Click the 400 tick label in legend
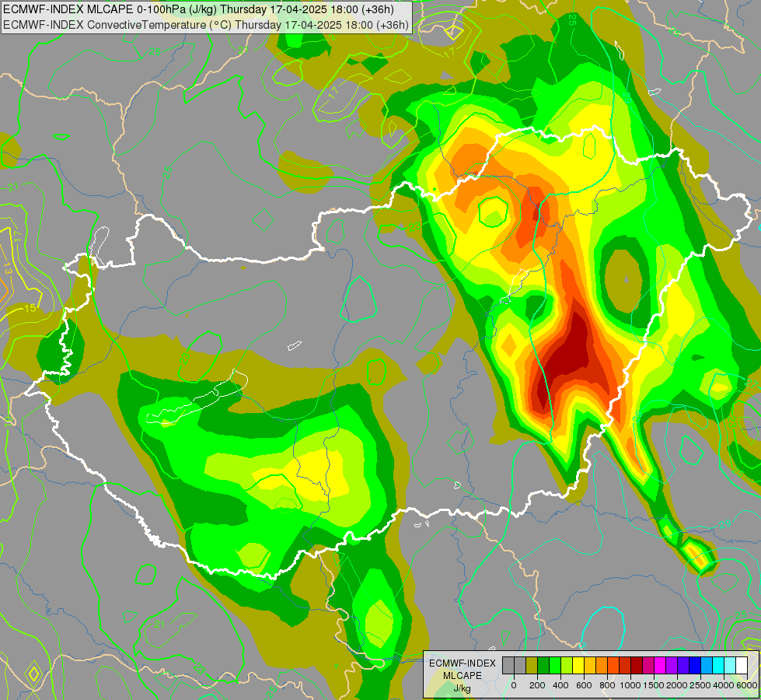This screenshot has height=700, width=761. click(560, 685)
